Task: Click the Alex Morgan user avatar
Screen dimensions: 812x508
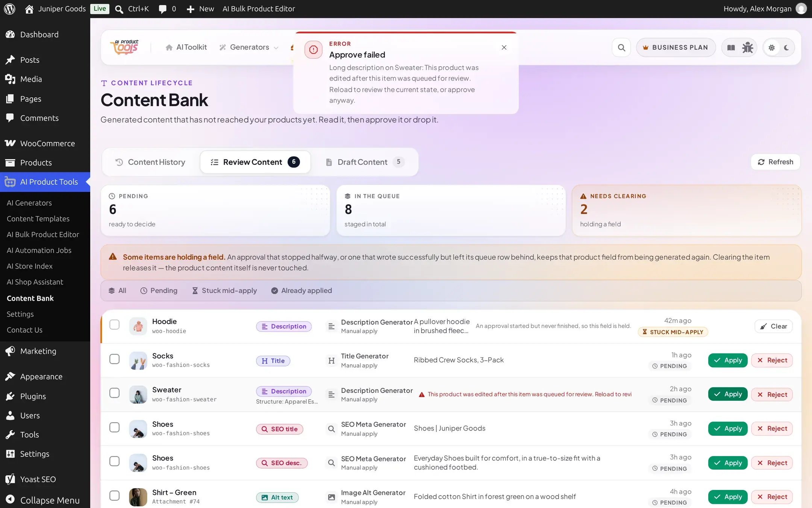Action: tap(801, 9)
